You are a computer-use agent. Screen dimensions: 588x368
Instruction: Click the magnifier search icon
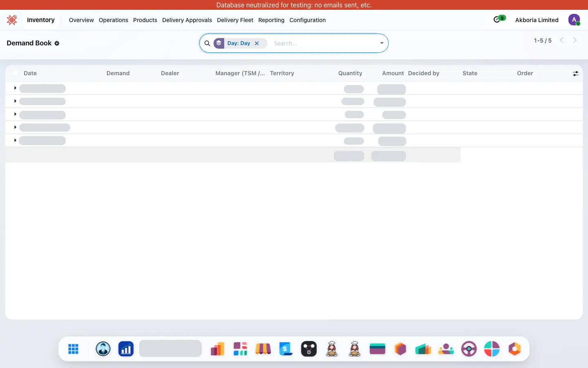(207, 43)
